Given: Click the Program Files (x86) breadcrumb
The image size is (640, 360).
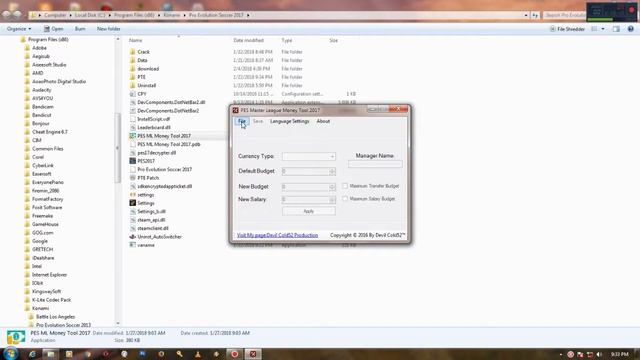Looking at the screenshot, I should point(134,15).
